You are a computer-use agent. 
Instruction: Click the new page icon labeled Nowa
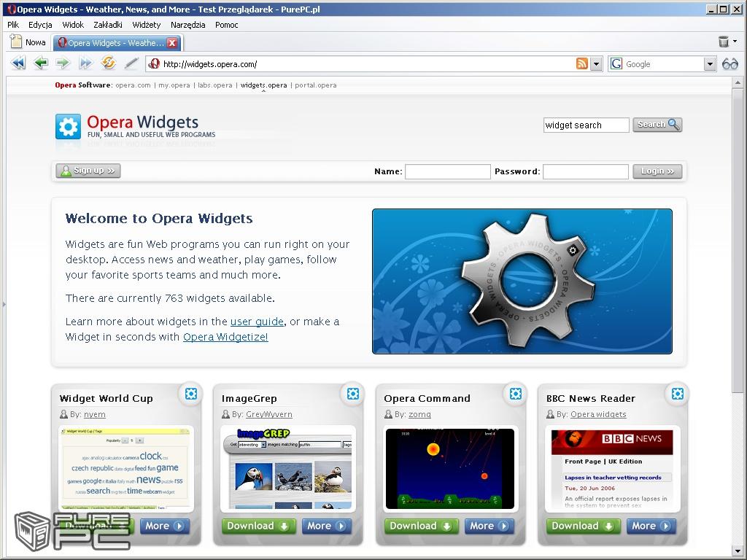pos(28,42)
